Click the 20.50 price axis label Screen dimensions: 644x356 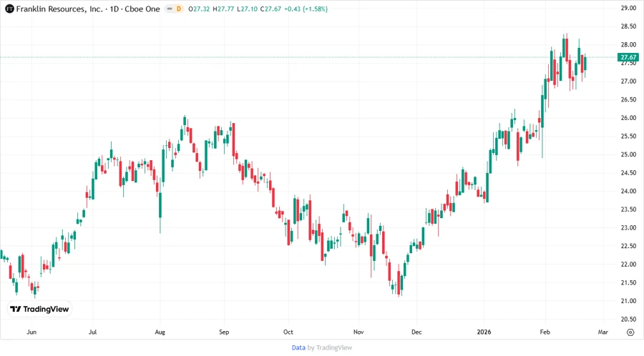pyautogui.click(x=628, y=319)
